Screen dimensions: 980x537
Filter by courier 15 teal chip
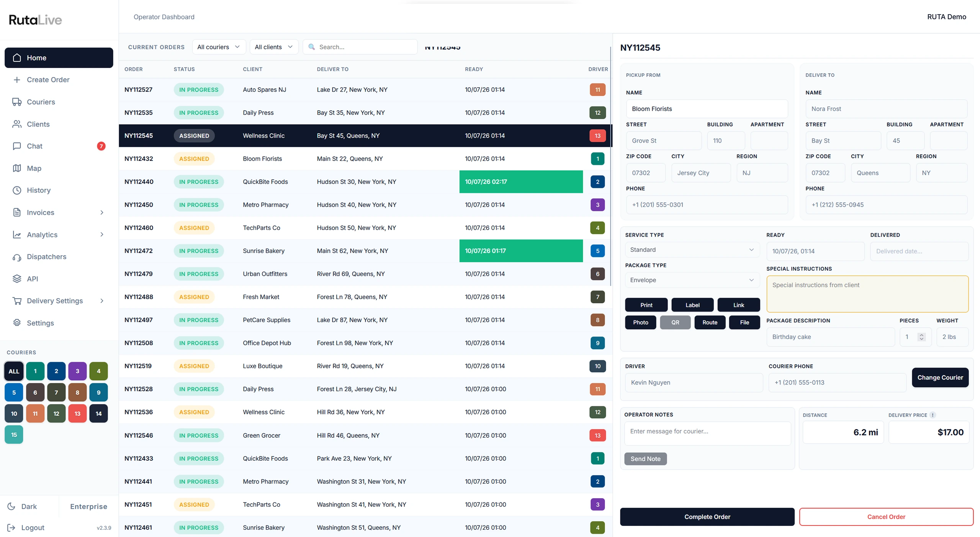(x=14, y=435)
